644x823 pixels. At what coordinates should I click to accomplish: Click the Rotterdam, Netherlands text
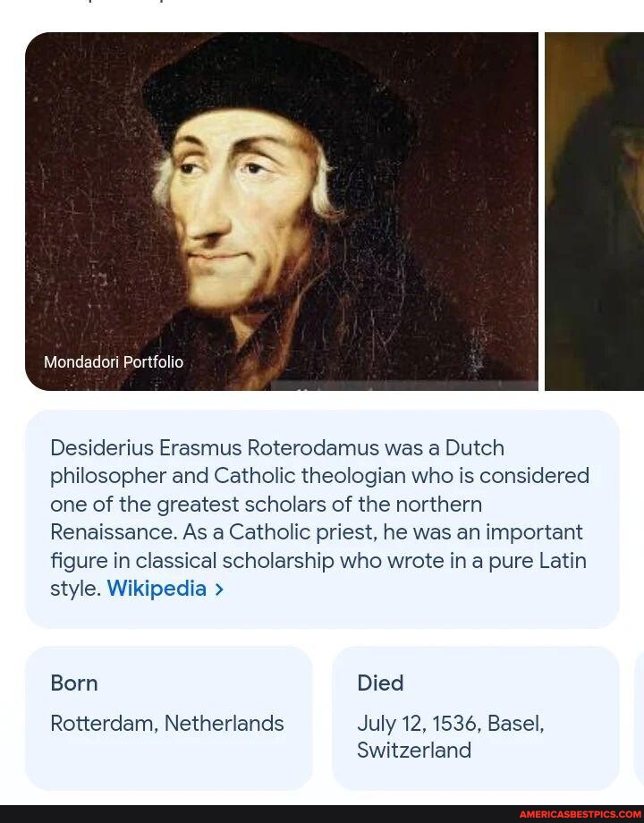point(166,724)
